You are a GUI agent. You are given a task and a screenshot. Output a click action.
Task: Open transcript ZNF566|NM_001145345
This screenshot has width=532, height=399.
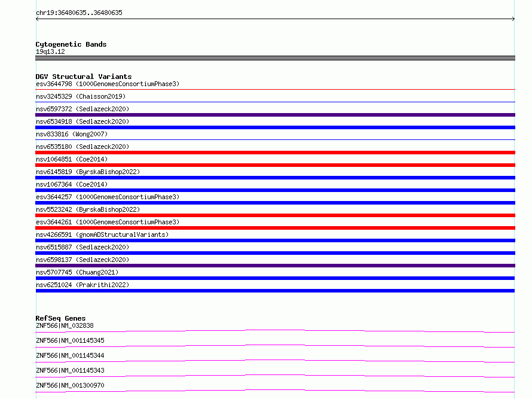(70, 340)
